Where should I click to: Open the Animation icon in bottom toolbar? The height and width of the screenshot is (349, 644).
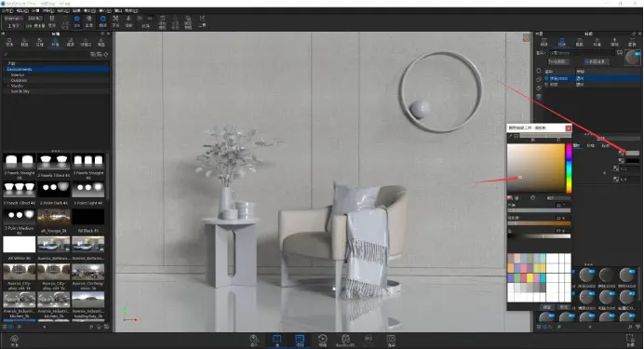(323, 341)
